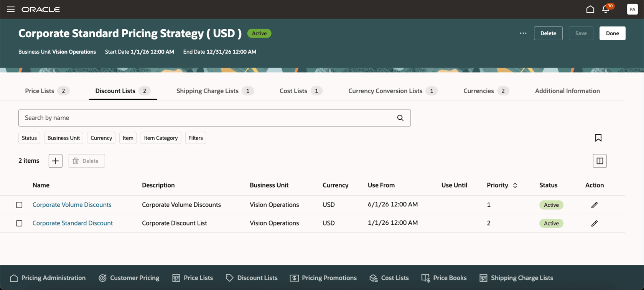Click the '1/1/26 12:00 AM' table cell
This screenshot has width=644, height=290.
[393, 223]
